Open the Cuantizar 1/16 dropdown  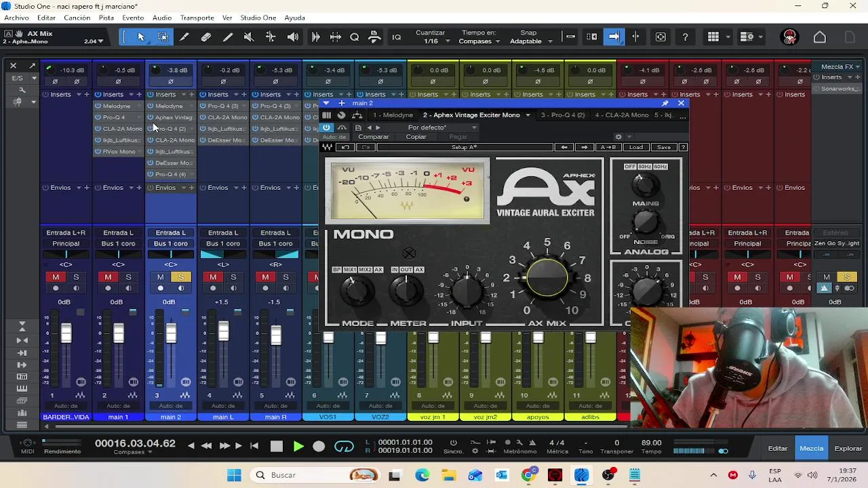(x=431, y=41)
